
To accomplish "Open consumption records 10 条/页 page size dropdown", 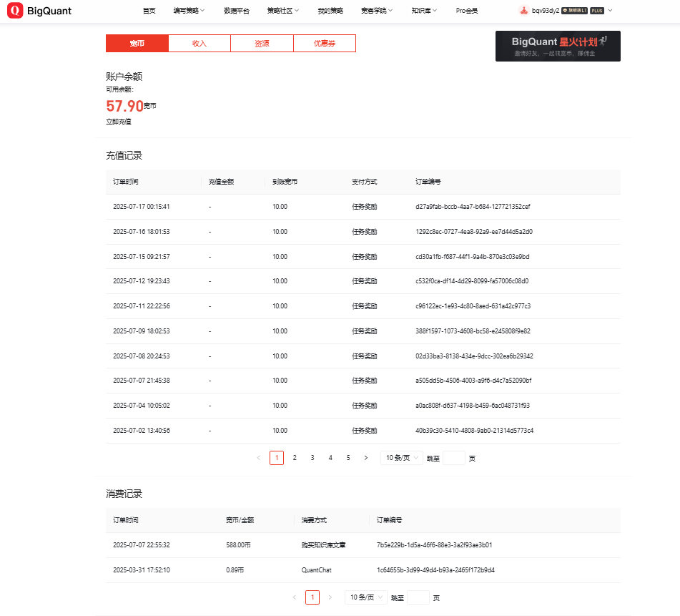I will (365, 597).
